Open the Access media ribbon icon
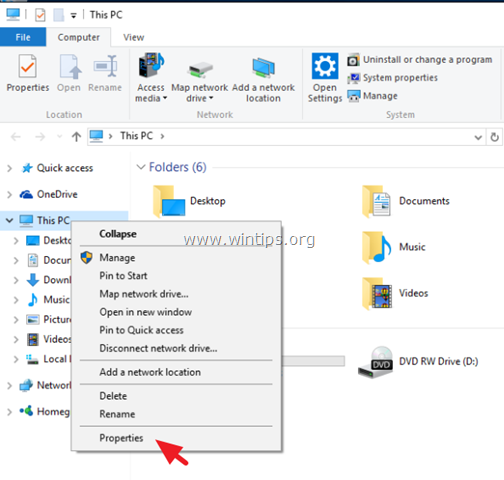504x480 pixels. [151, 65]
